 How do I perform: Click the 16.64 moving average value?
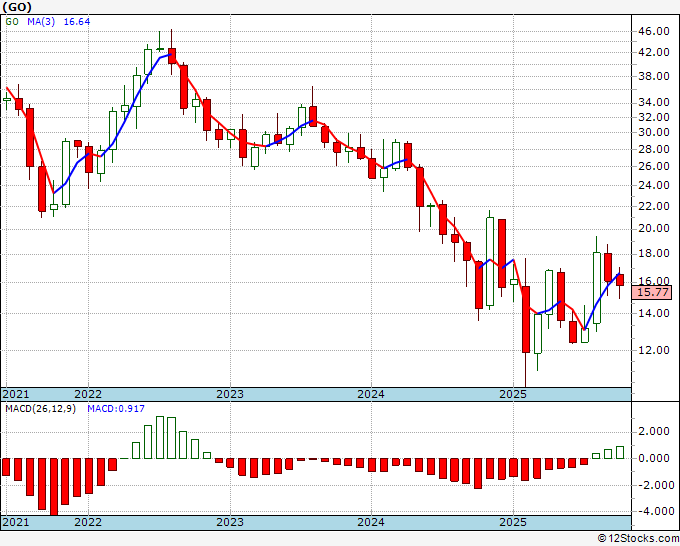77,22
